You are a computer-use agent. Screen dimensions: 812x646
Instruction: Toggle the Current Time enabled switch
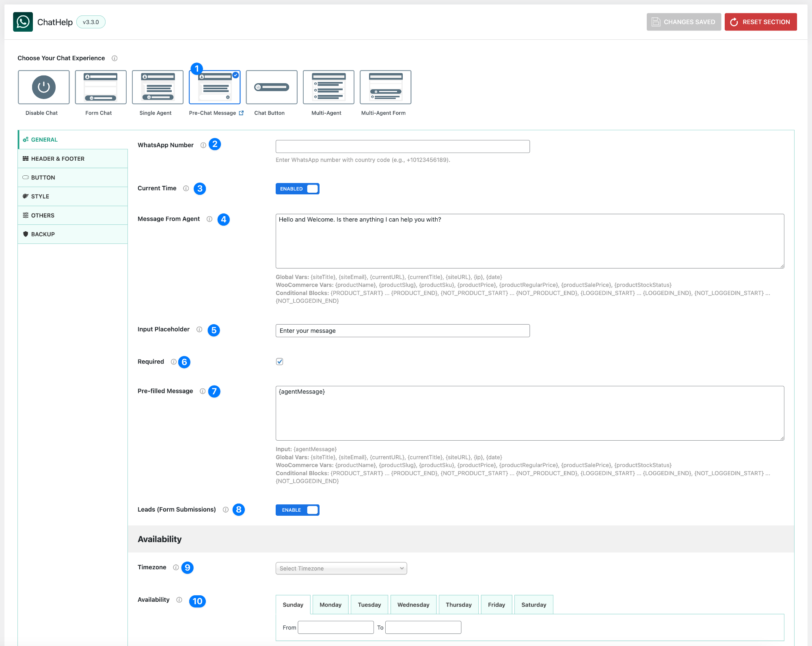coord(297,189)
